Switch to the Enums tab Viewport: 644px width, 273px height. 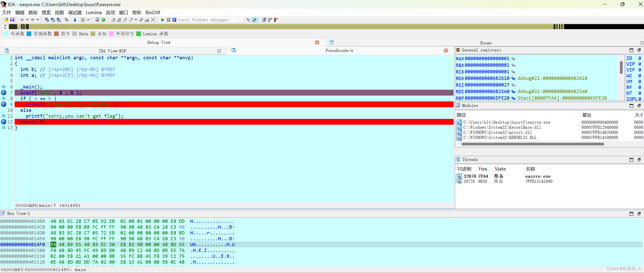(486, 43)
